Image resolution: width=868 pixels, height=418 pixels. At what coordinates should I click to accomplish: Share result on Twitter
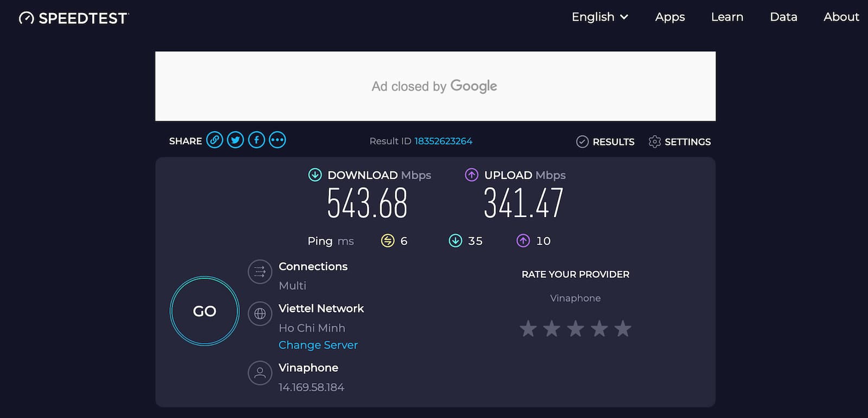[x=235, y=140]
